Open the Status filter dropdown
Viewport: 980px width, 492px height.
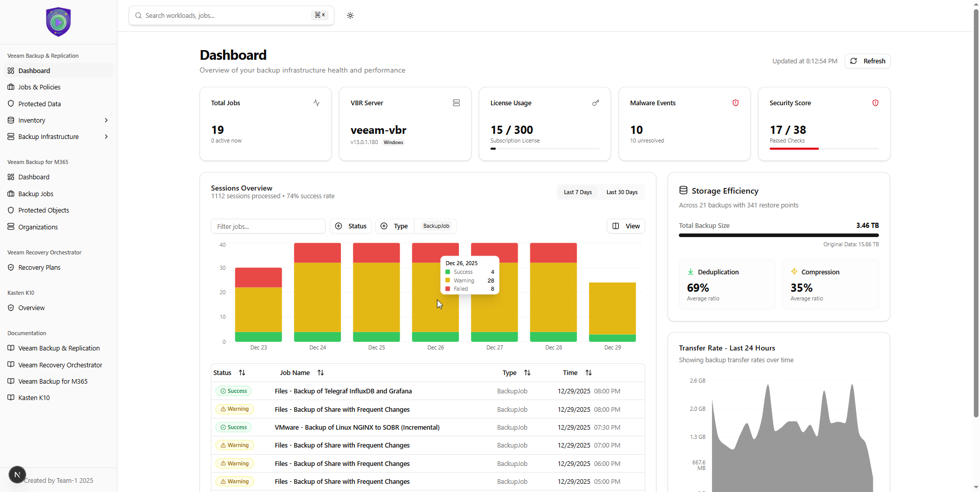[x=350, y=226]
